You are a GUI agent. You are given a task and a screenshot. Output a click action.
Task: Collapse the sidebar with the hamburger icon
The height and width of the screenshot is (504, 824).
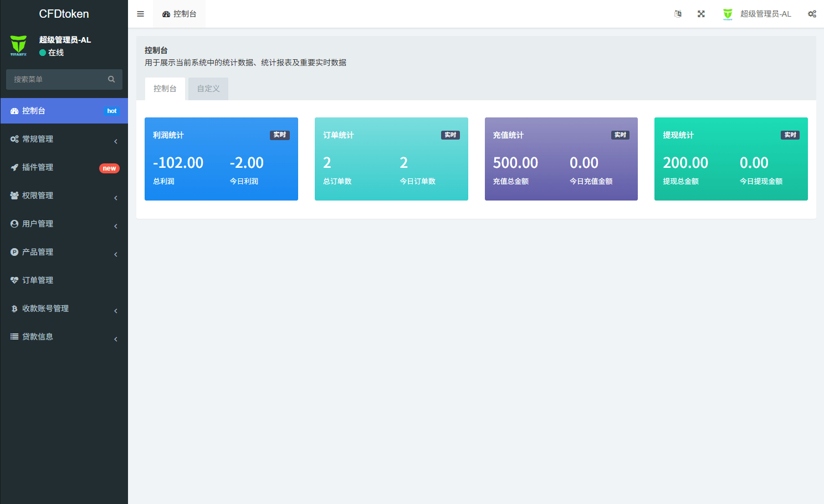click(x=140, y=14)
